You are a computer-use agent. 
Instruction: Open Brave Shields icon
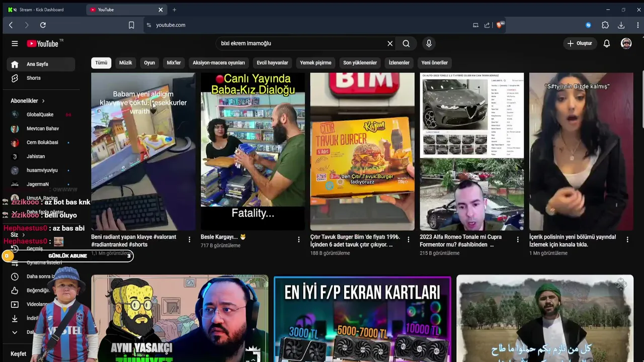click(x=500, y=25)
